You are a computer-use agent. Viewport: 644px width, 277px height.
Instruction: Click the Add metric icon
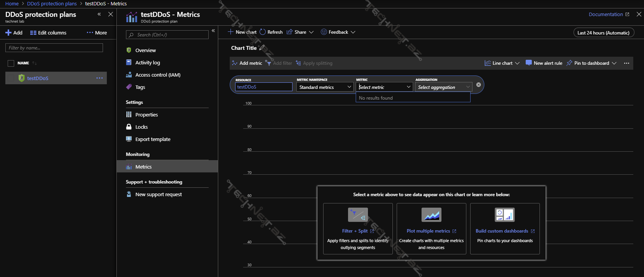[x=235, y=63]
